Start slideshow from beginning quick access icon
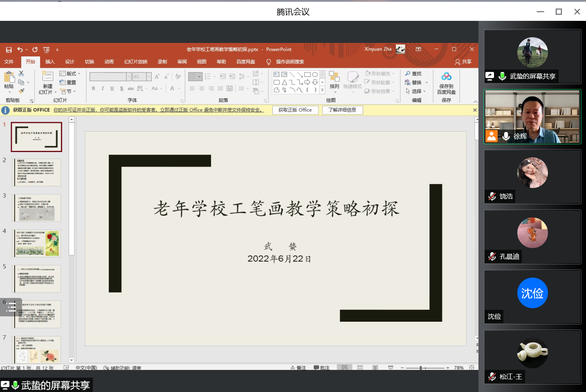This screenshot has height=392, width=586. pos(47,49)
